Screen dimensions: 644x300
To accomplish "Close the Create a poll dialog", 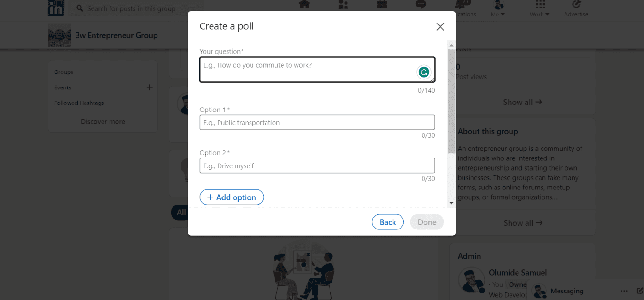I will coord(440,27).
